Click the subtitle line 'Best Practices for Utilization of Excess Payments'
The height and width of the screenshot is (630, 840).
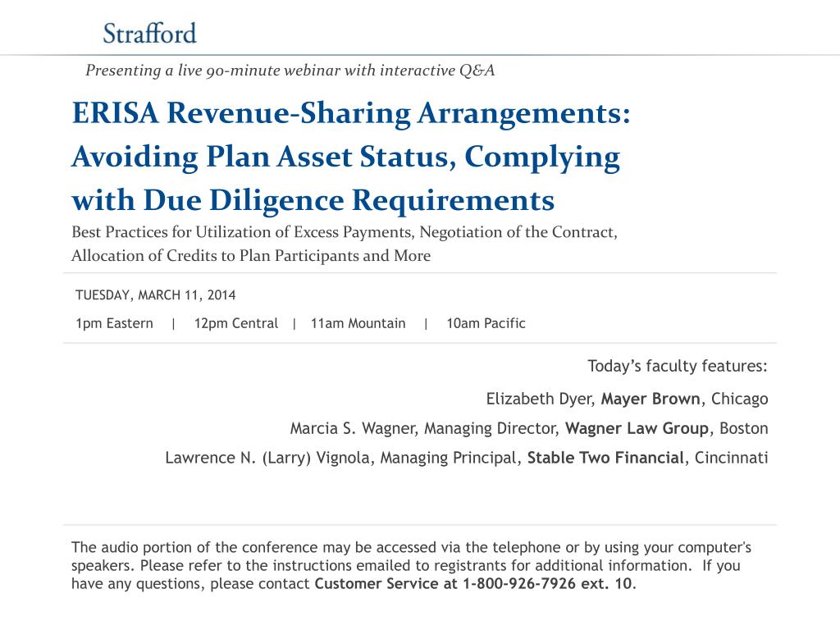[x=345, y=232]
